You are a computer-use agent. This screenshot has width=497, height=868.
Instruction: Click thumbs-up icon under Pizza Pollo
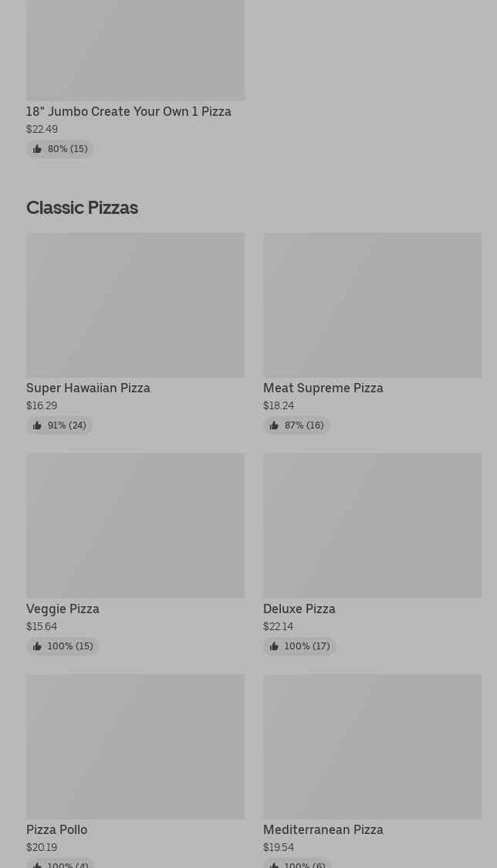click(x=37, y=864)
